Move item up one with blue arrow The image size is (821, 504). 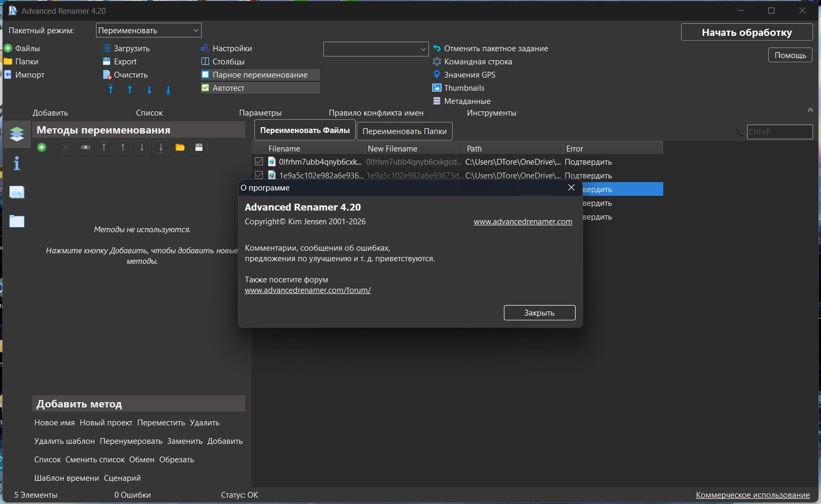tap(130, 90)
